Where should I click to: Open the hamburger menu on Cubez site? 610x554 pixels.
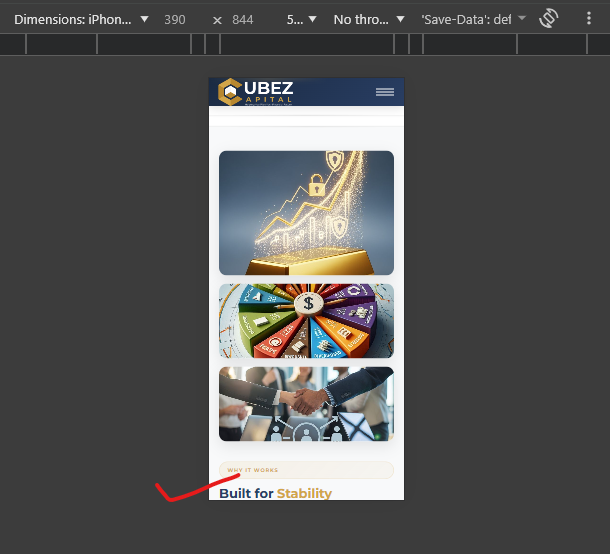click(385, 92)
